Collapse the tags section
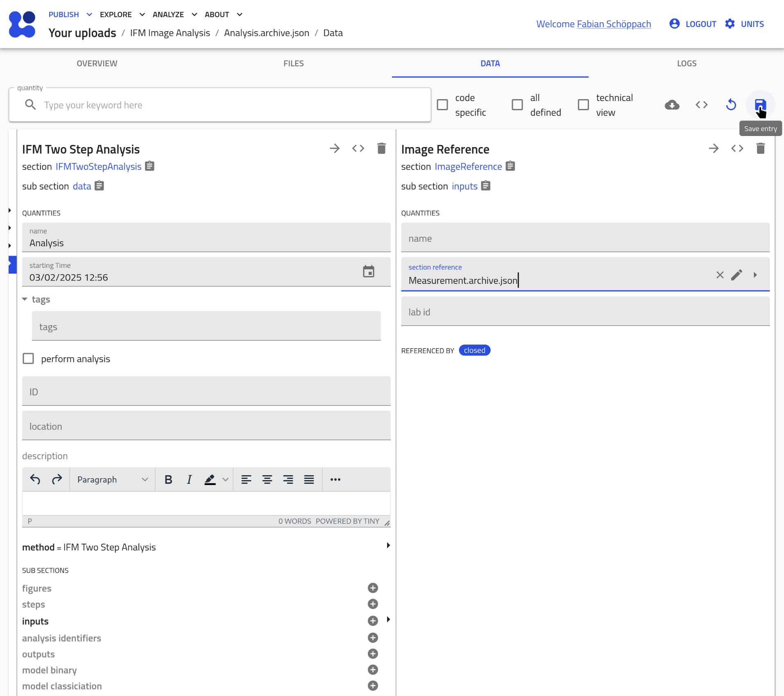The image size is (784, 696). click(x=25, y=299)
